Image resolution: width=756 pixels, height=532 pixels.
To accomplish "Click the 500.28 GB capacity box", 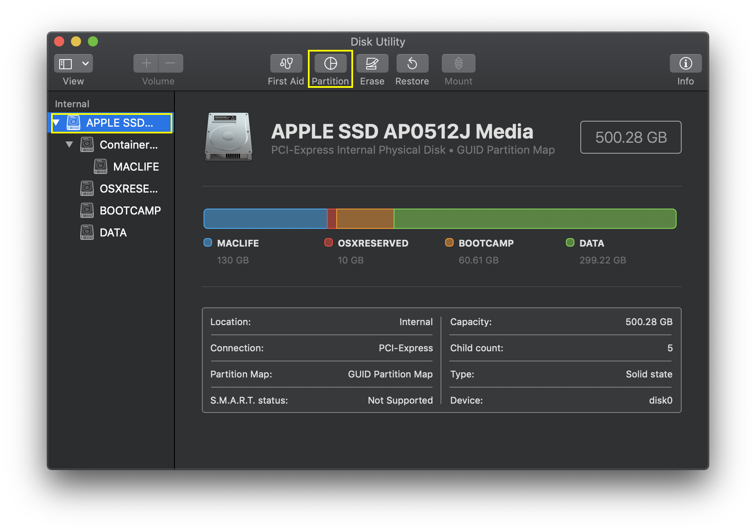I will click(631, 137).
